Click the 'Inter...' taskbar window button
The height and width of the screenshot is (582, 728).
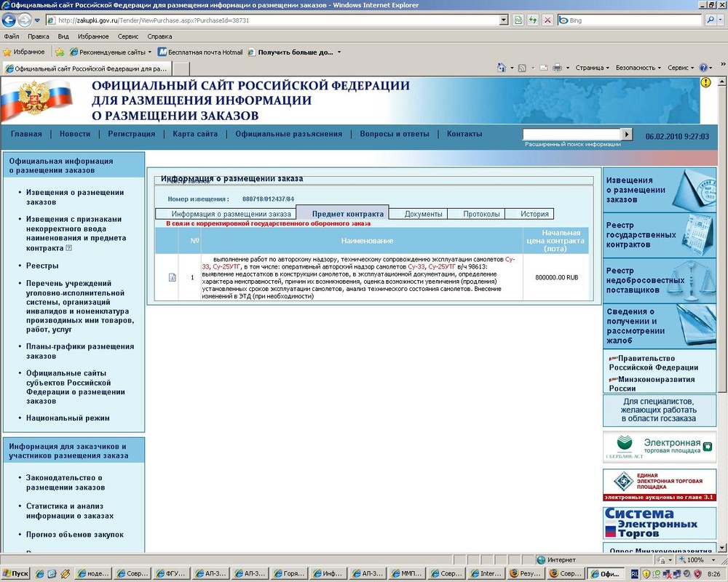[486, 574]
